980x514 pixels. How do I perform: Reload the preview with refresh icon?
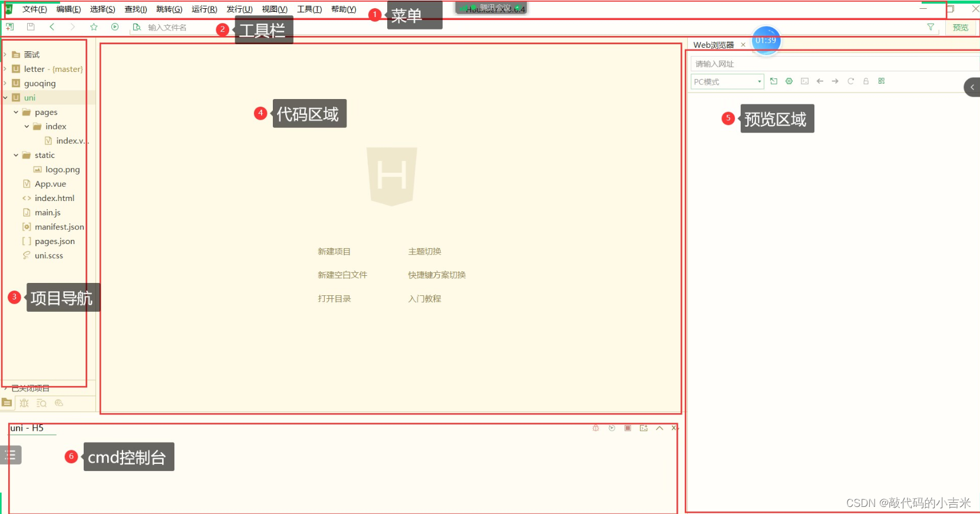coord(850,81)
